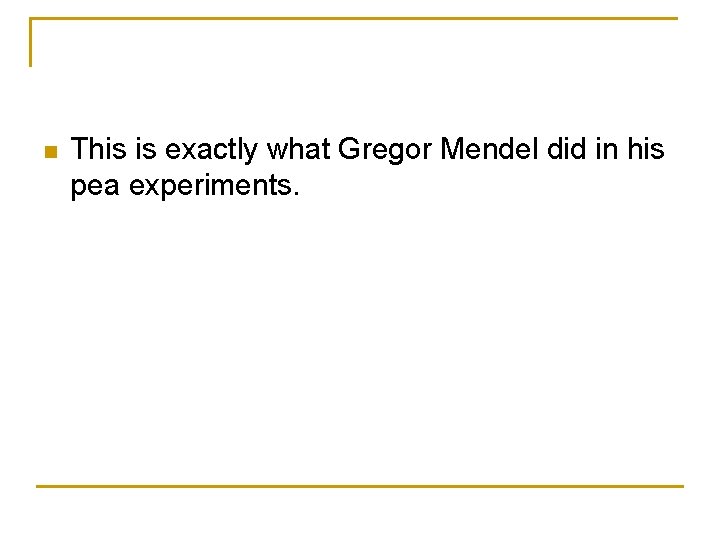Click the top-left corner of gold border

[x=32, y=19]
